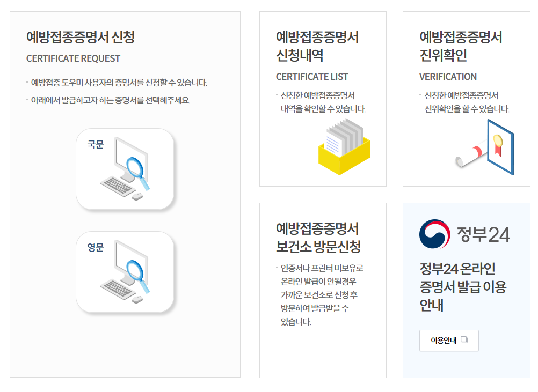Viewport: 538px width, 392px height.
Task: Click the new-window icon in 이용안내 button
Action: tap(464, 340)
